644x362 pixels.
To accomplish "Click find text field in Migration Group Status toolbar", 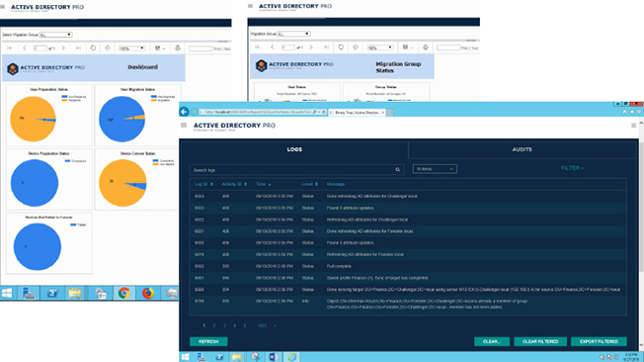I will 448,47.
